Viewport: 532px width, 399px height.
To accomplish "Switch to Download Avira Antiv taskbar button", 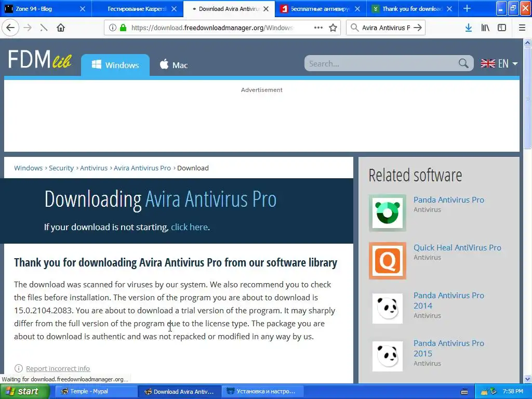I will (179, 392).
